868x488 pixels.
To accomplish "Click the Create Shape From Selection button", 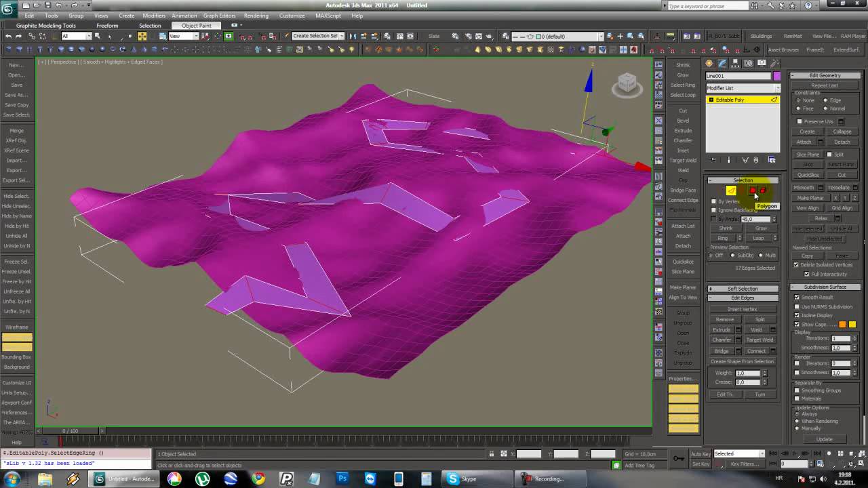I will click(742, 361).
